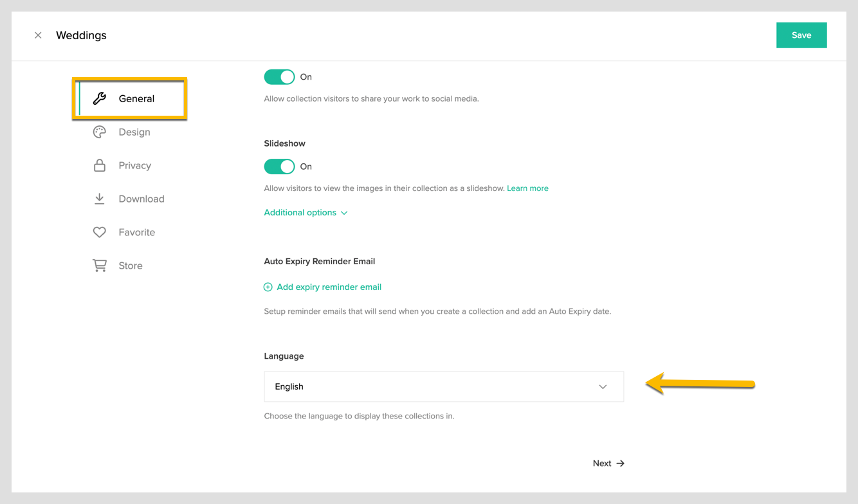Click the arrow icon next to Next
Viewport: 858px width, 504px height.
click(620, 463)
